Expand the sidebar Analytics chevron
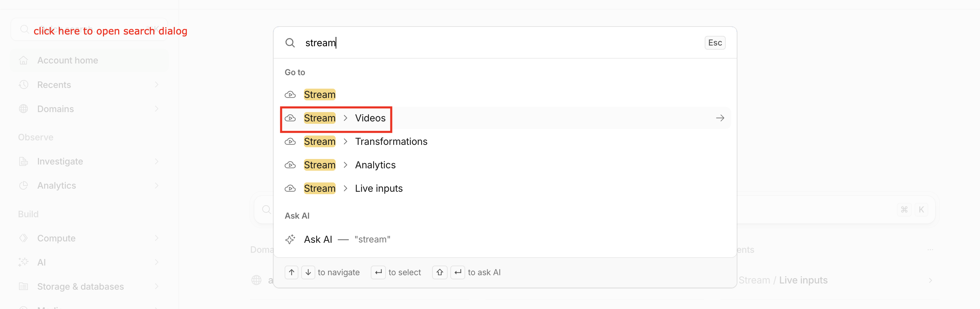 pos(157,185)
